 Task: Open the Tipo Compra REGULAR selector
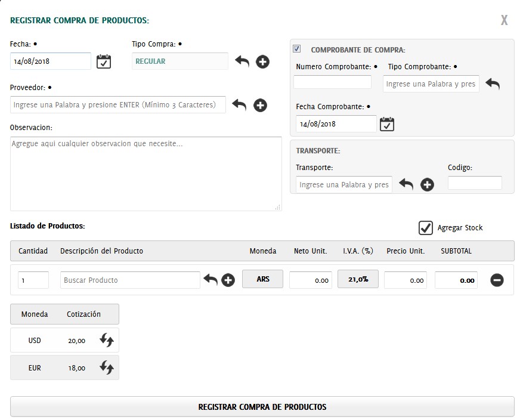tap(180, 61)
